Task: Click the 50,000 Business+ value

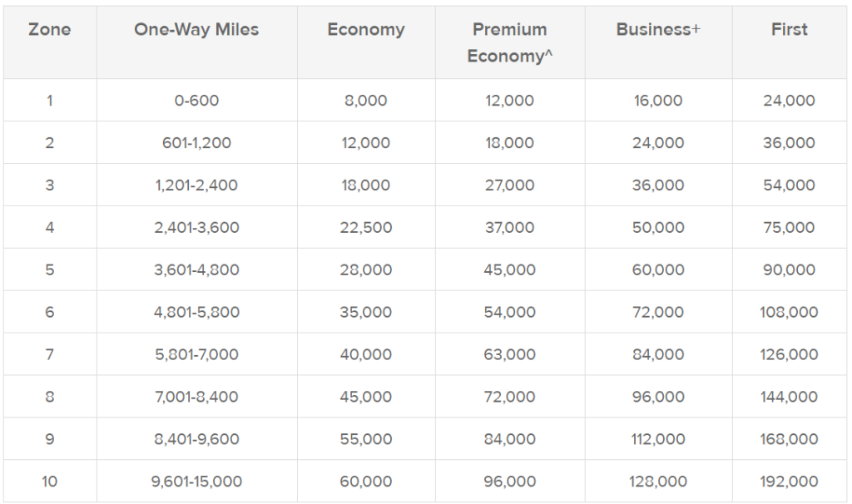Action: point(658,228)
